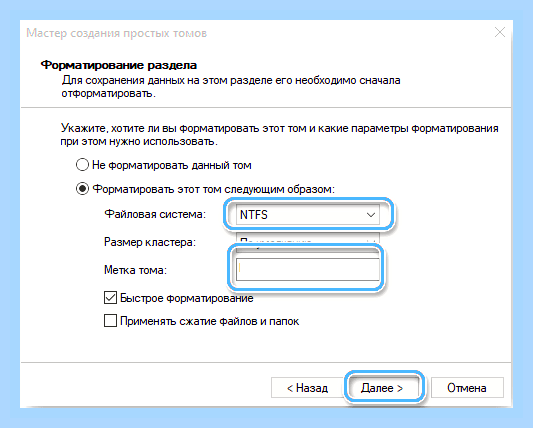Click the Отмена button
The height and width of the screenshot is (428, 533).
(467, 388)
